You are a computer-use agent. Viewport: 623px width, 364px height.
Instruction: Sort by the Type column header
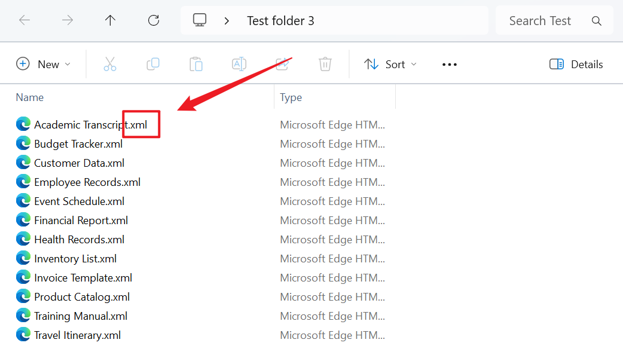(x=291, y=97)
